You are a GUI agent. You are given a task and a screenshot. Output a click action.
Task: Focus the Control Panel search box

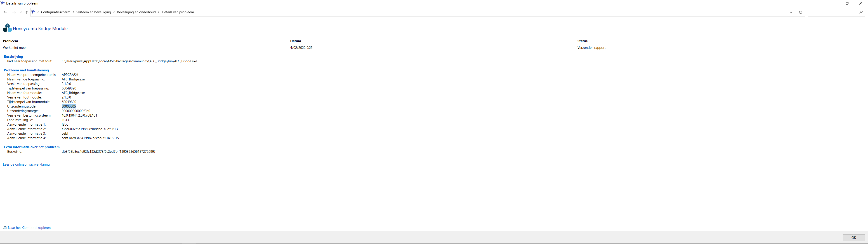pos(833,12)
